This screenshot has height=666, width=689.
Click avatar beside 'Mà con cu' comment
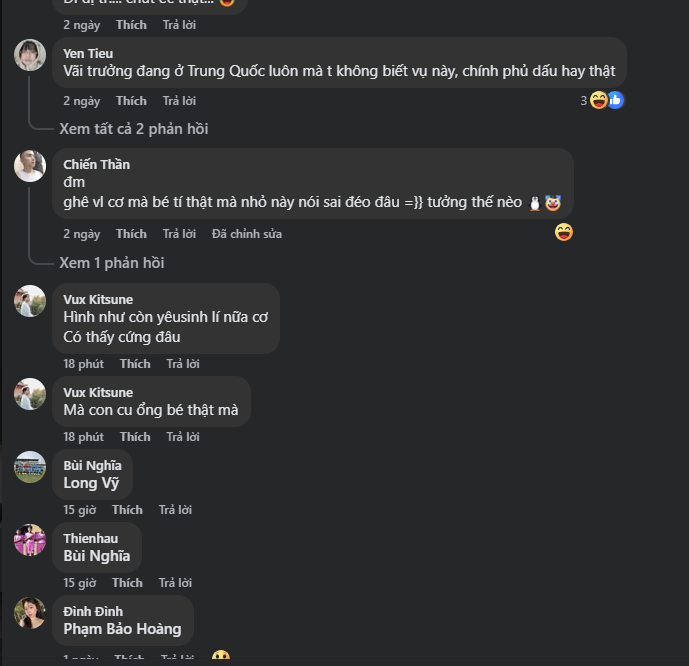pyautogui.click(x=30, y=394)
